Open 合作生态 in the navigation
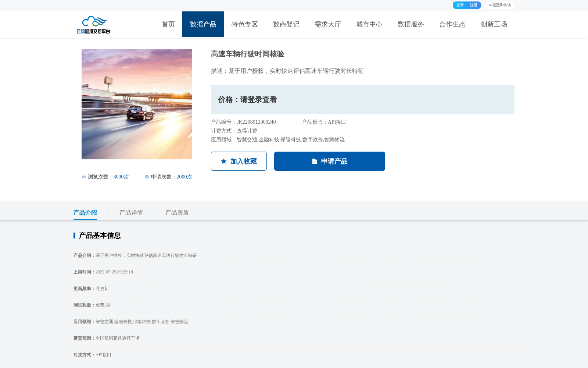The image size is (588, 368). 452,24
